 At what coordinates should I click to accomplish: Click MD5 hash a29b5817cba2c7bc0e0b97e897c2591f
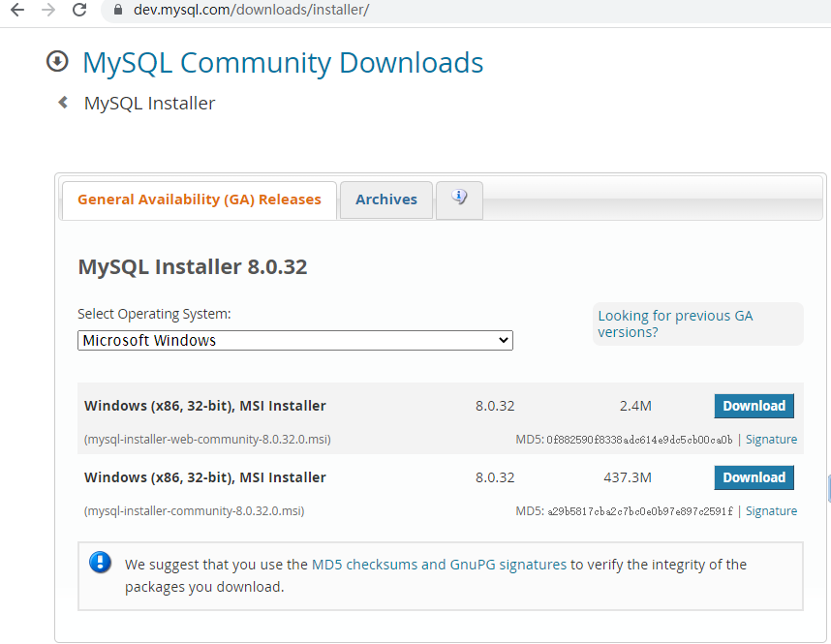point(640,511)
